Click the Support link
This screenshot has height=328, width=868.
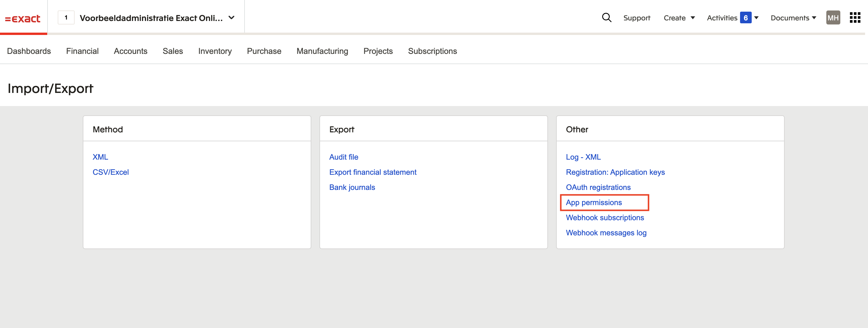pos(637,18)
